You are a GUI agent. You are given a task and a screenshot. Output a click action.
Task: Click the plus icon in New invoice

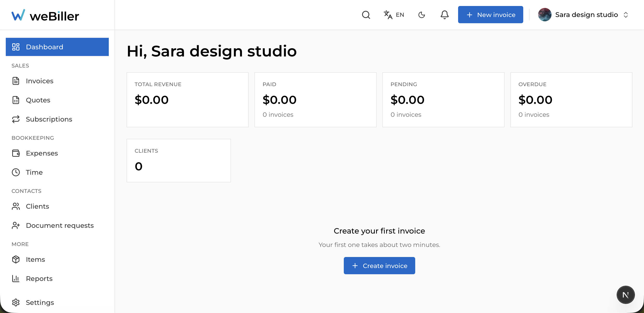(x=470, y=15)
